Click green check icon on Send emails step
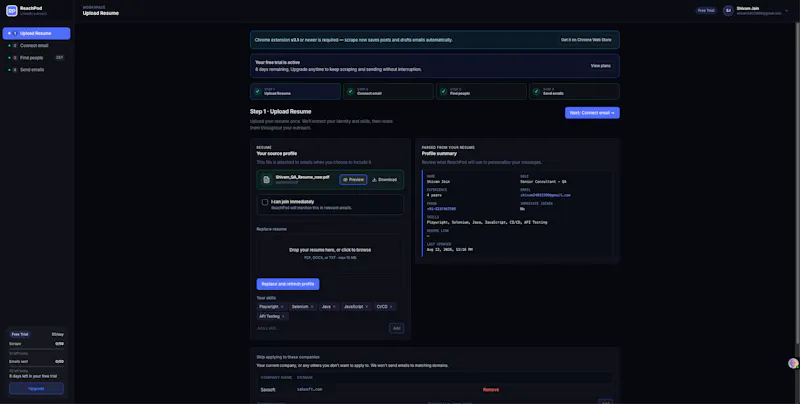The width and height of the screenshot is (800, 404). (x=536, y=91)
